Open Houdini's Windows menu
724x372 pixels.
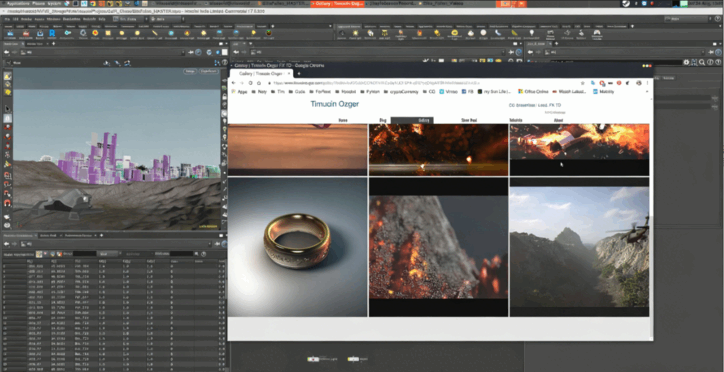pyautogui.click(x=54, y=19)
